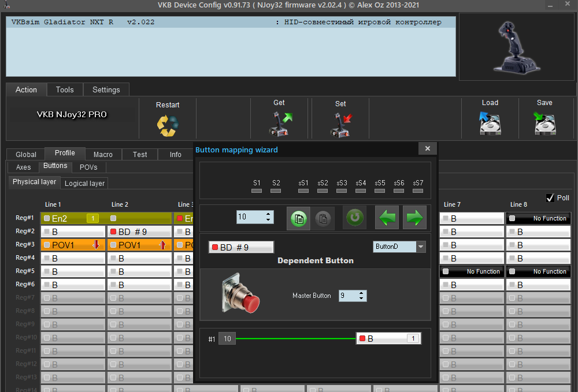
Task: Increase the button number 10 spinner
Action: 268,214
